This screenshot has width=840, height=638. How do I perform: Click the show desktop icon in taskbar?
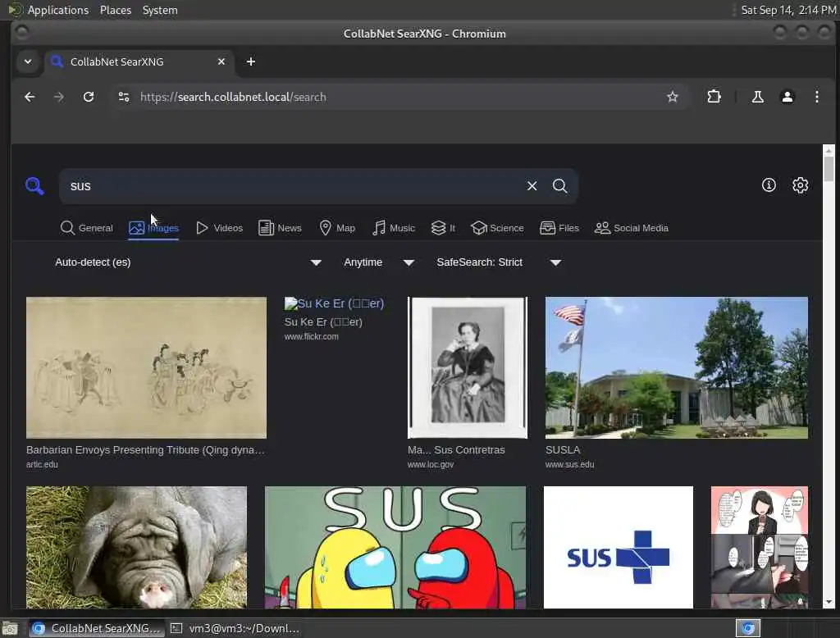pos(10,628)
